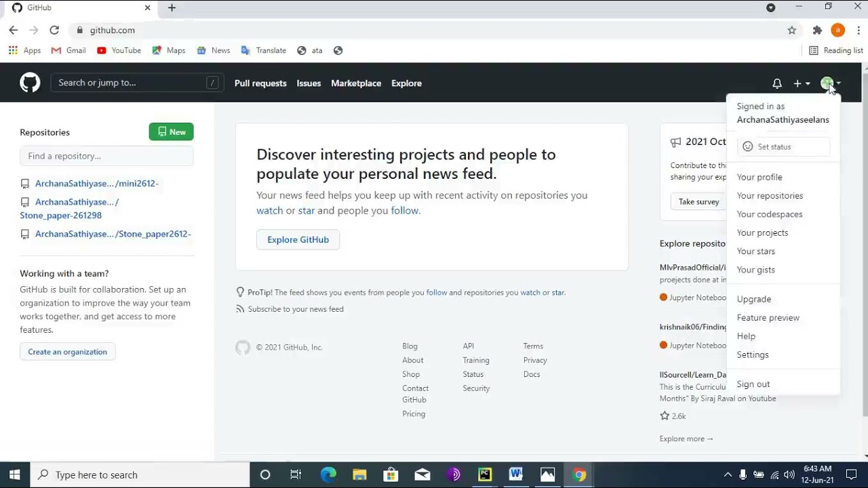Click the megaphone announcement icon
The width and height of the screenshot is (868, 488).
675,142
